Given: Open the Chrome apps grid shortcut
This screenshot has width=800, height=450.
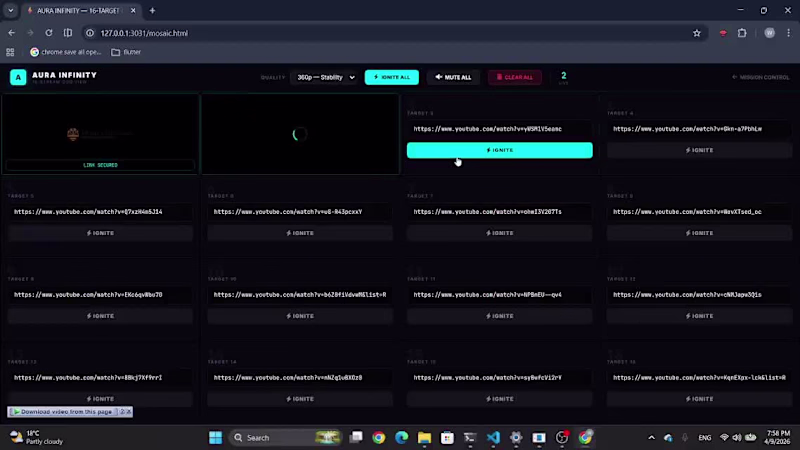Looking at the screenshot, I should (x=10, y=52).
